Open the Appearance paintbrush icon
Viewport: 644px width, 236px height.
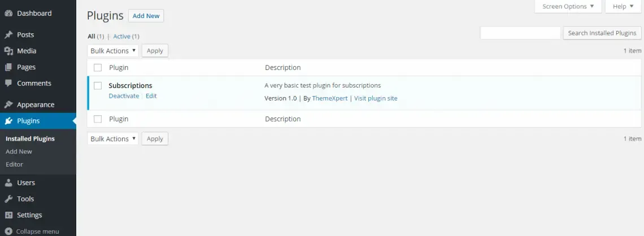(x=8, y=104)
